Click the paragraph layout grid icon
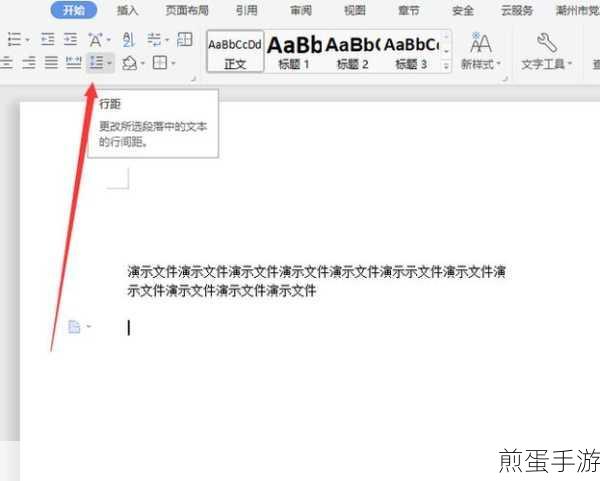 coord(184,39)
